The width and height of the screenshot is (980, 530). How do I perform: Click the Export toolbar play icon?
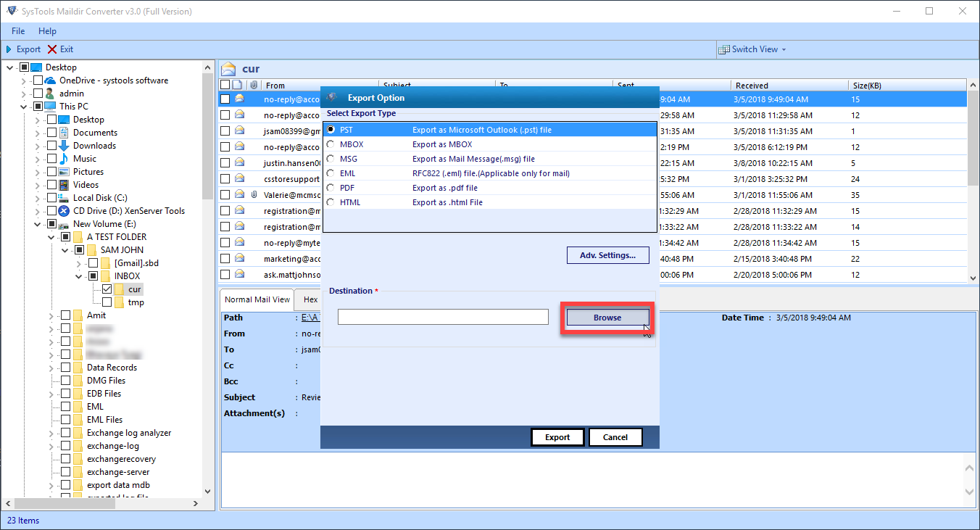click(x=9, y=49)
